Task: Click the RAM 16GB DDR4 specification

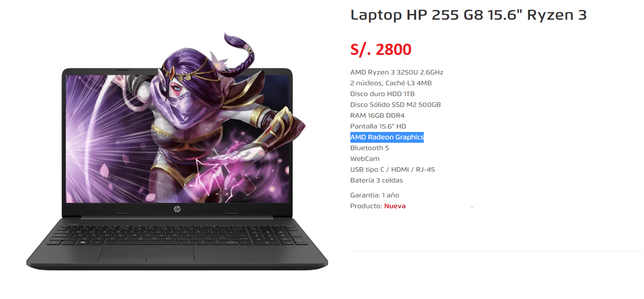Action: pyautogui.click(x=377, y=115)
